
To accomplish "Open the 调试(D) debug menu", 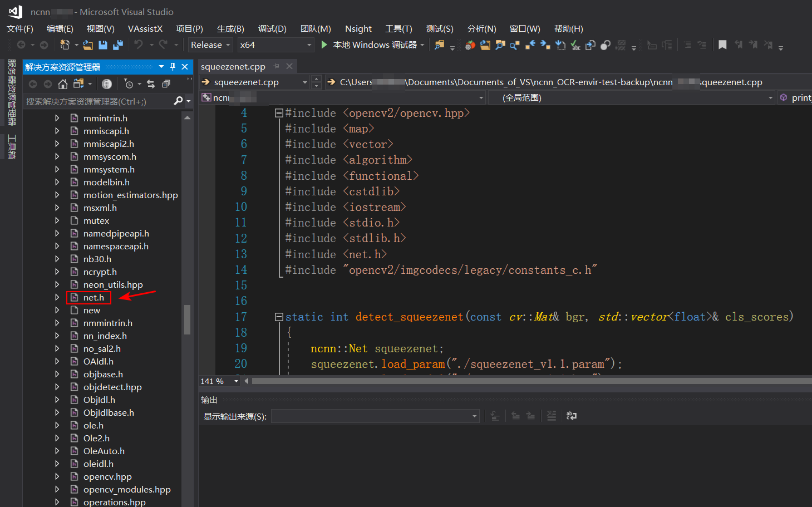I will tap(272, 28).
